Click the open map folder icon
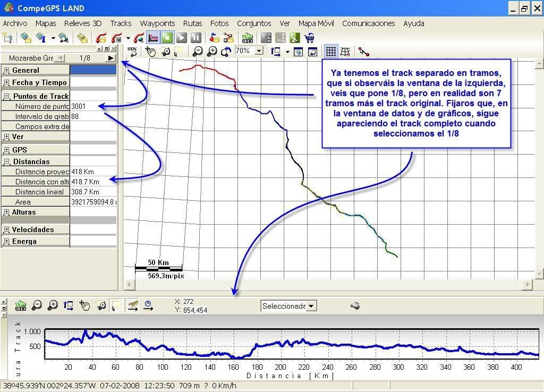The height and width of the screenshot is (392, 544). click(x=26, y=38)
